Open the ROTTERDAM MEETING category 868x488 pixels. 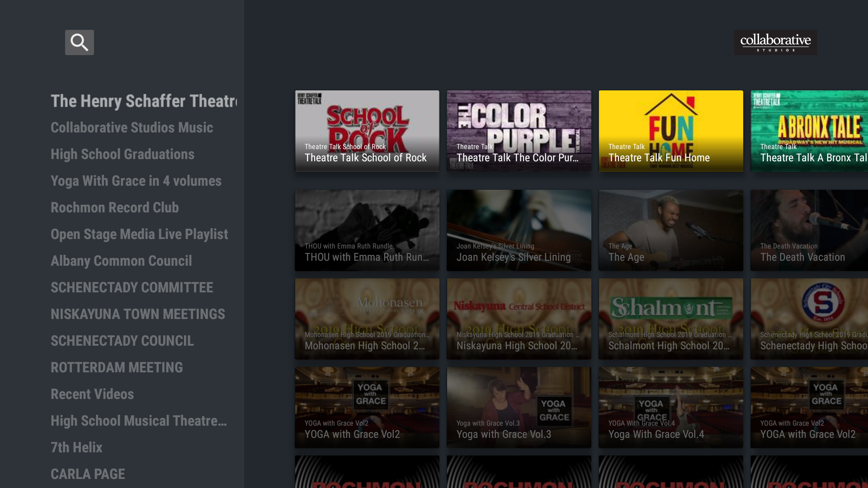[117, 367]
